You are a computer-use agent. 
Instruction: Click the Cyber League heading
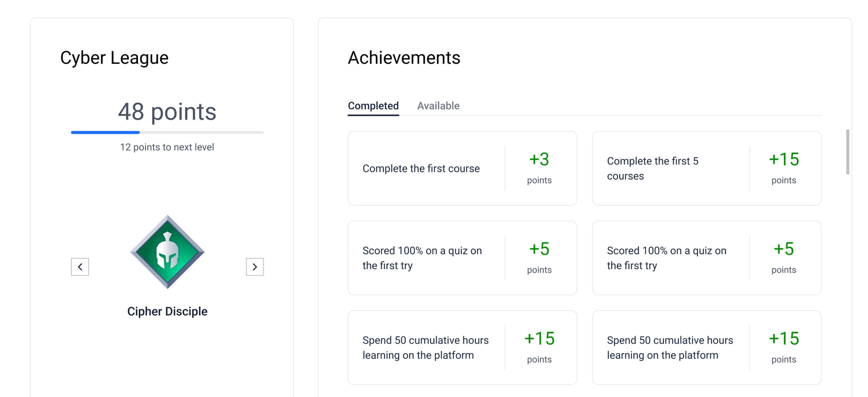[x=114, y=58]
